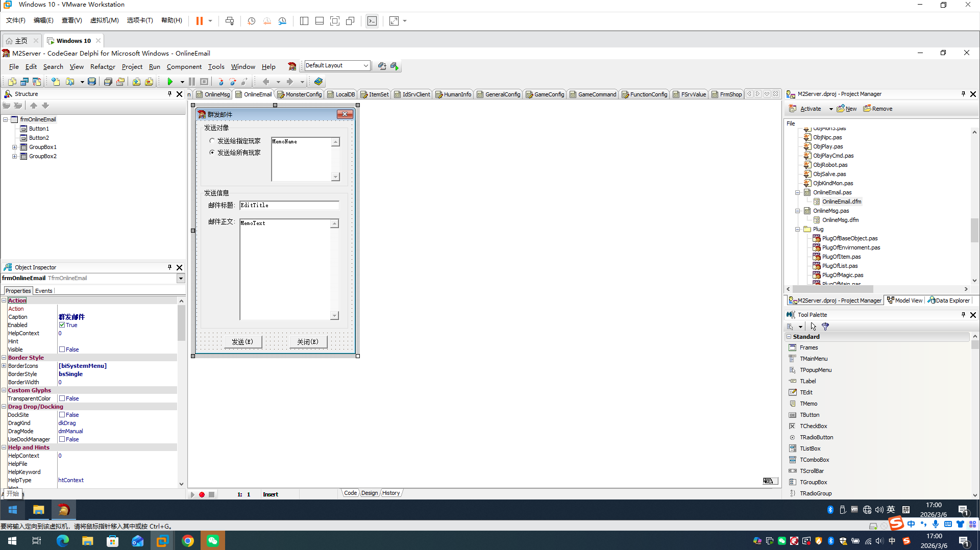This screenshot has height=550, width=980.
Task: Expand the BorderIcons property
Action: point(4,366)
